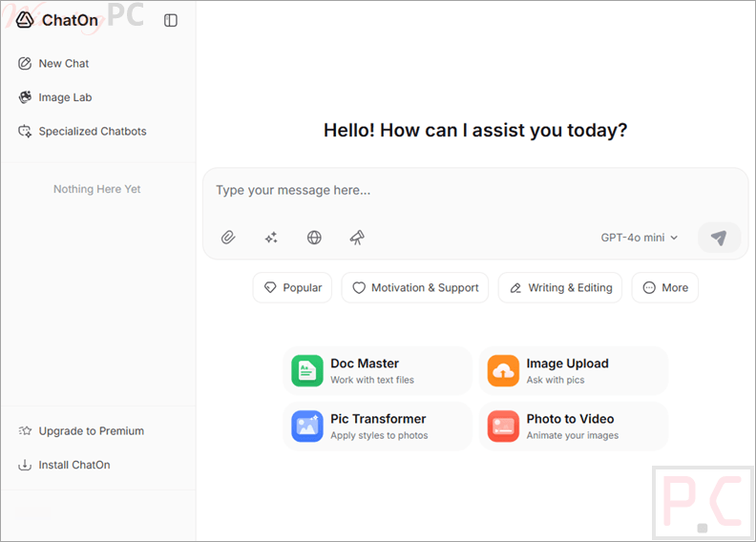Viewport: 756px width, 542px height.
Task: Open the Doc Master card
Action: 377,371
